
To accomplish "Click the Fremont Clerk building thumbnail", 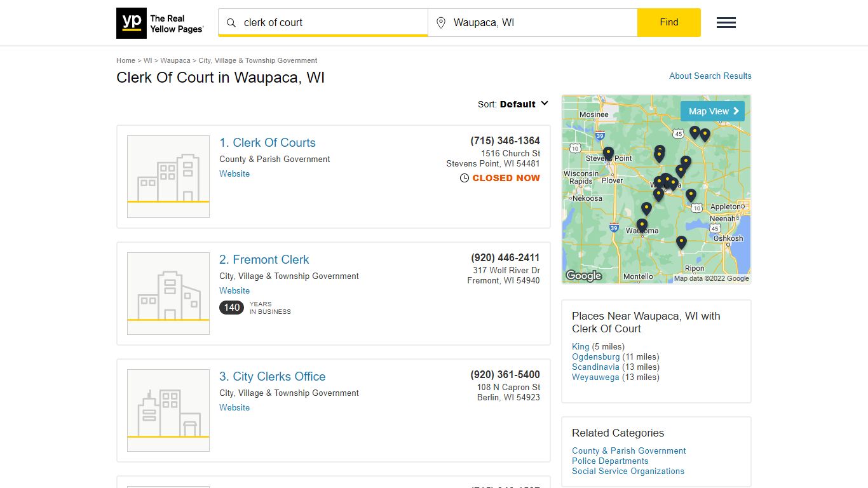I will 168,294.
